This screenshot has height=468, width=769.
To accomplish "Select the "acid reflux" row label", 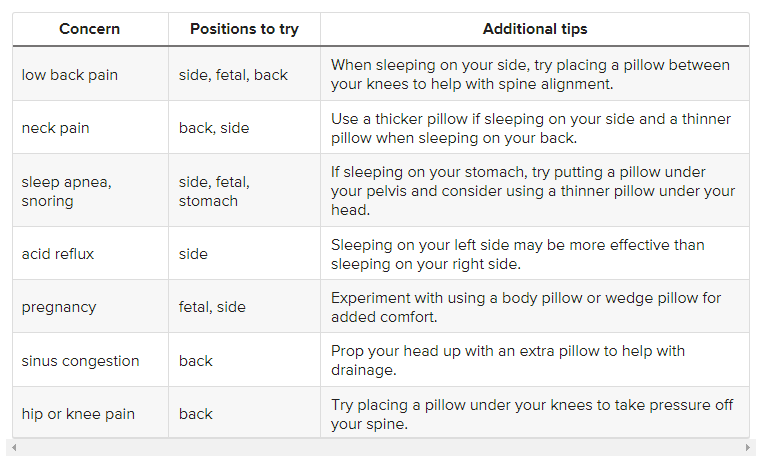I will pyautogui.click(x=58, y=254).
